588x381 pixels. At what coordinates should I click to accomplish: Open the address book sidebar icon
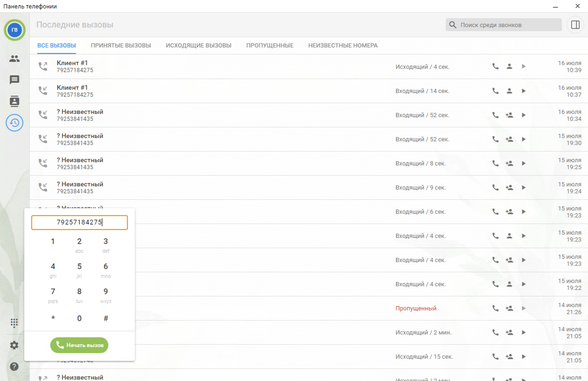coord(14,101)
